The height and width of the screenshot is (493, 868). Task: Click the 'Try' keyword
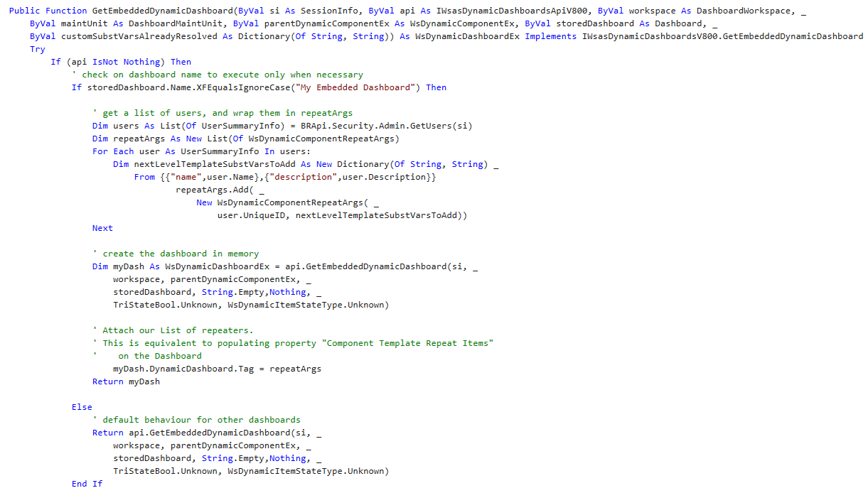pyautogui.click(x=37, y=49)
